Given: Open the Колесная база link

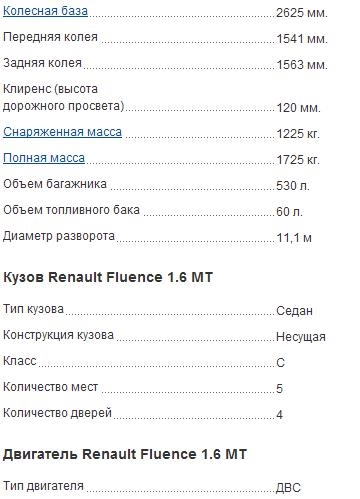Looking at the screenshot, I should (45, 11).
